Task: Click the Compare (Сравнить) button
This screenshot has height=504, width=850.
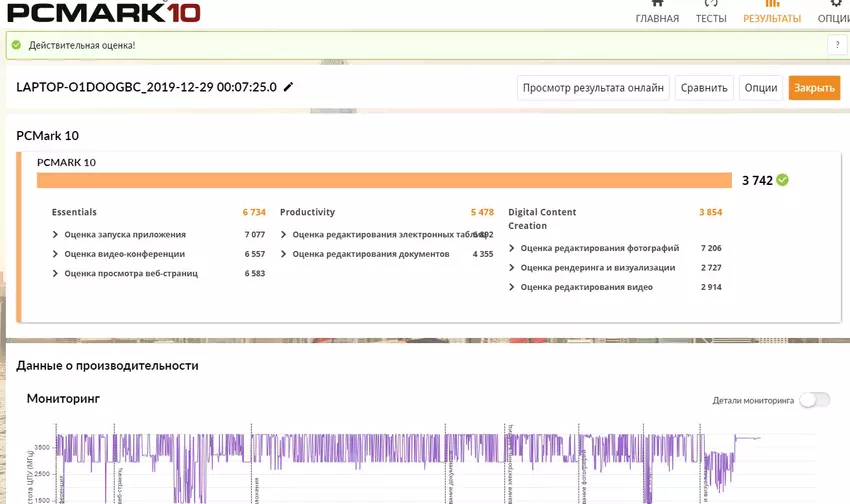Action: [704, 88]
